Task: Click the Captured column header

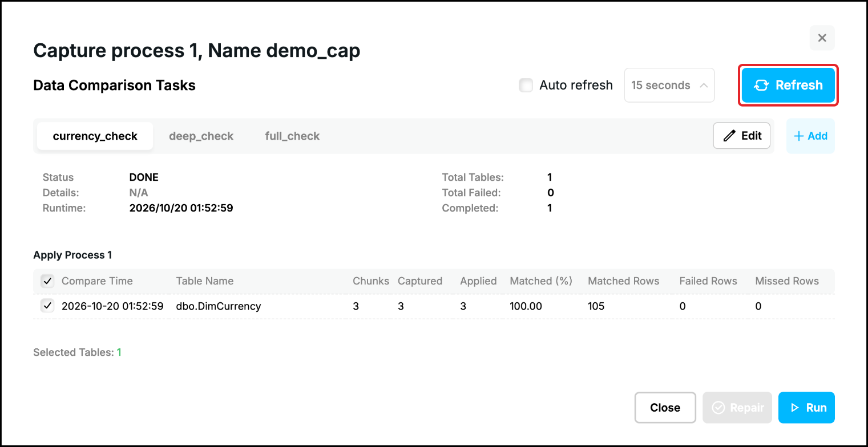Action: [420, 281]
